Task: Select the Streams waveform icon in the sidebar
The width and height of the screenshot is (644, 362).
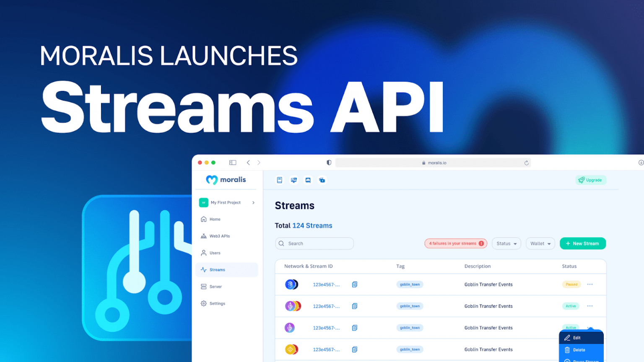Action: (204, 269)
